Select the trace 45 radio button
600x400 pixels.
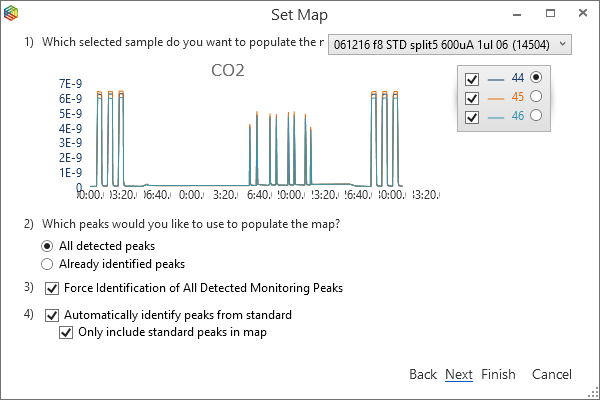pyautogui.click(x=537, y=97)
